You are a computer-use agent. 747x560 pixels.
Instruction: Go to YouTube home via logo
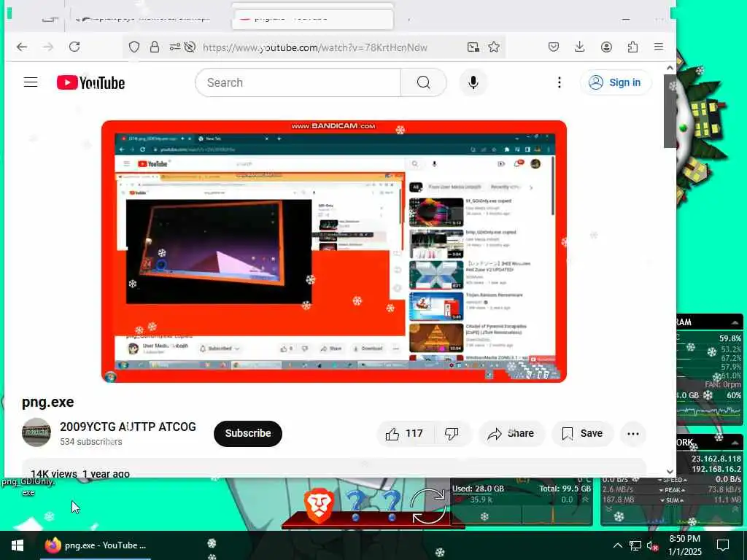pos(90,82)
